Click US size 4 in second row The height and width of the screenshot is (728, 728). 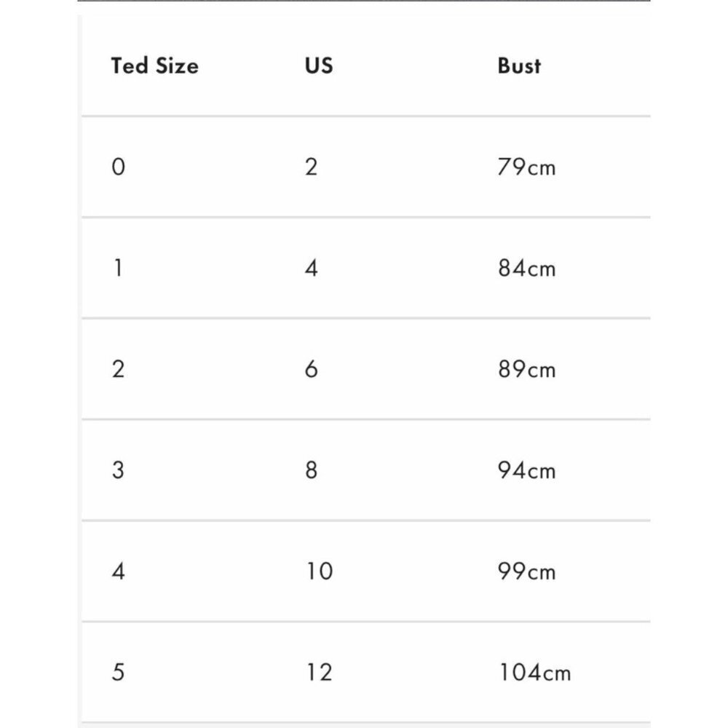(312, 268)
